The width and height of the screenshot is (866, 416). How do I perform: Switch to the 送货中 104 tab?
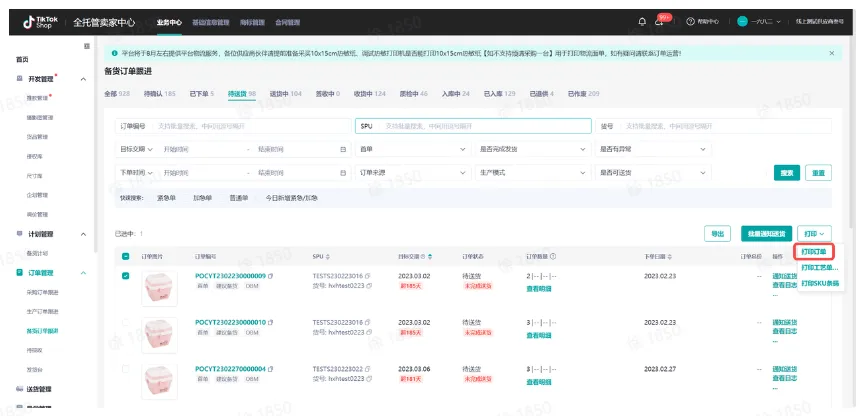pyautogui.click(x=286, y=94)
